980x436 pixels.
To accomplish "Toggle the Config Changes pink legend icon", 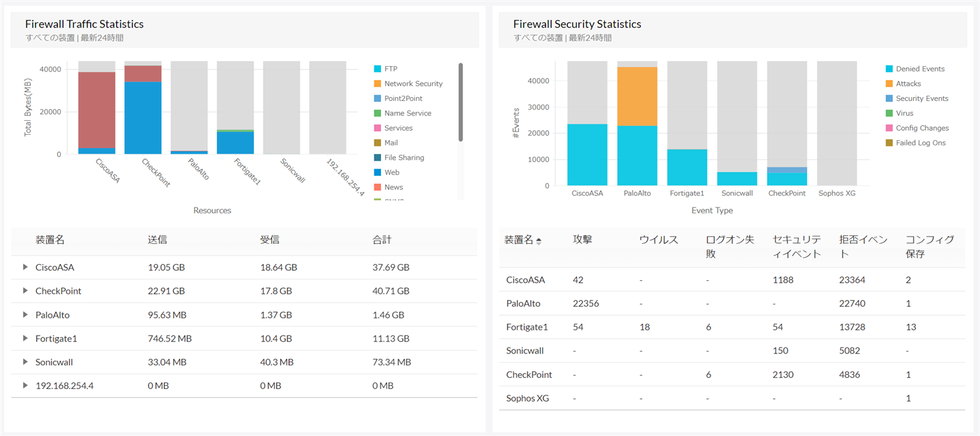I will point(888,128).
